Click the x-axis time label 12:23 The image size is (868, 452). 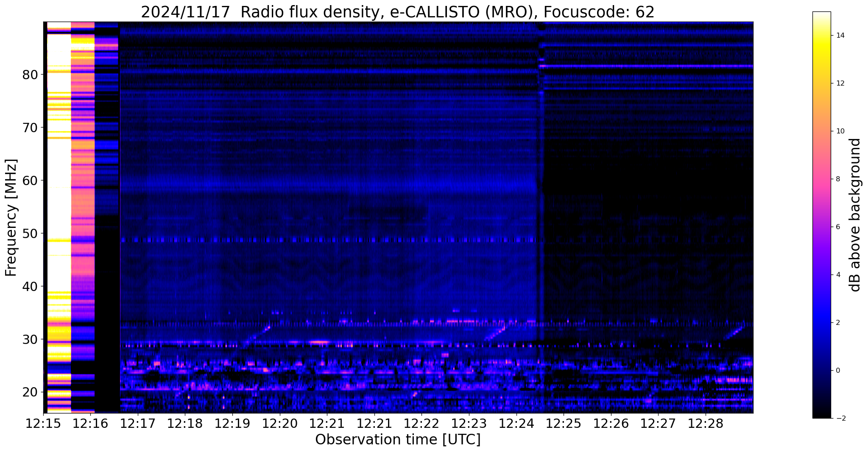pos(469,424)
